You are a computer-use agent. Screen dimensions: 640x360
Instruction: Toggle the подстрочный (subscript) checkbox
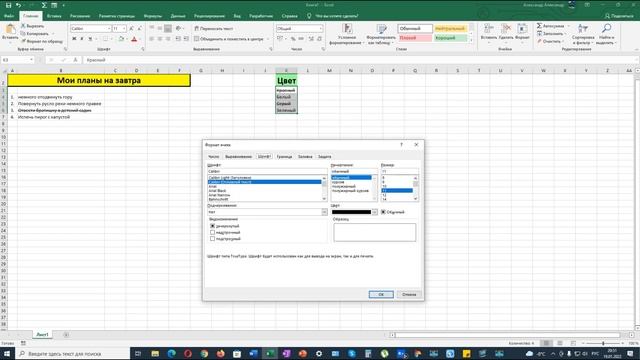[x=213, y=239]
